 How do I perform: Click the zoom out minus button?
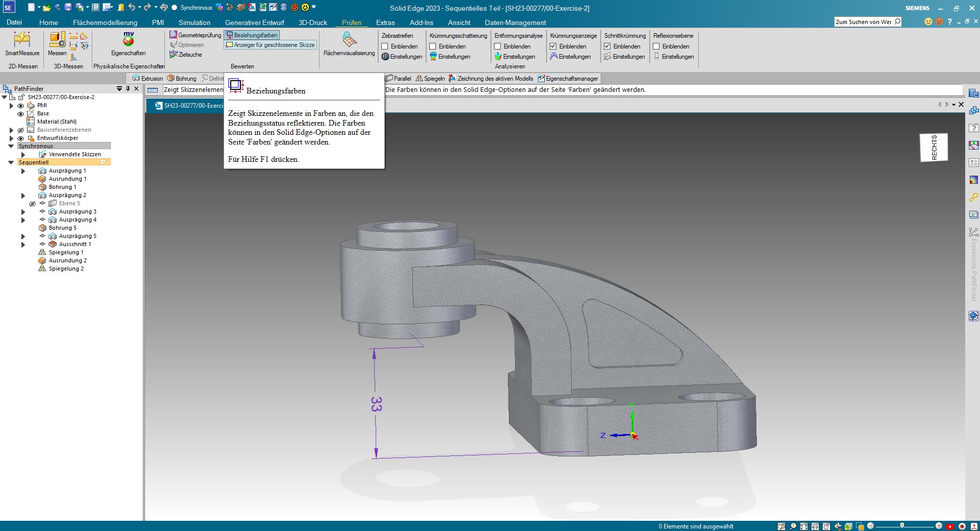[x=871, y=526]
